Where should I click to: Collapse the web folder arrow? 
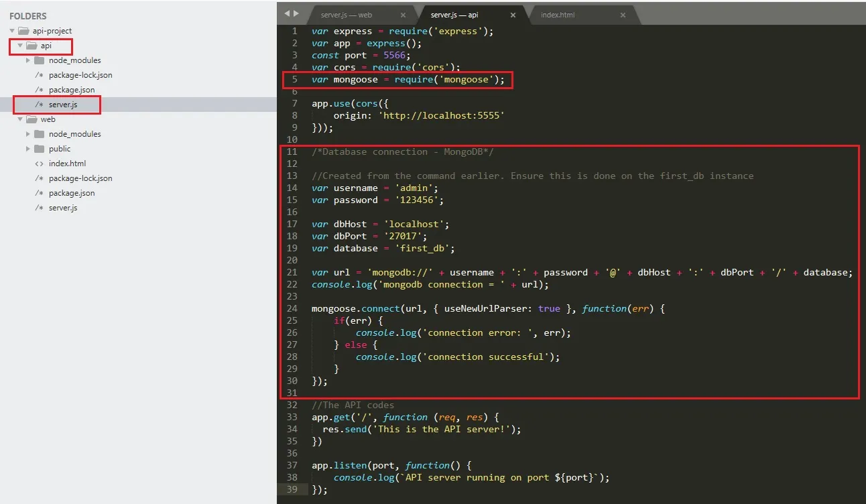click(x=20, y=119)
